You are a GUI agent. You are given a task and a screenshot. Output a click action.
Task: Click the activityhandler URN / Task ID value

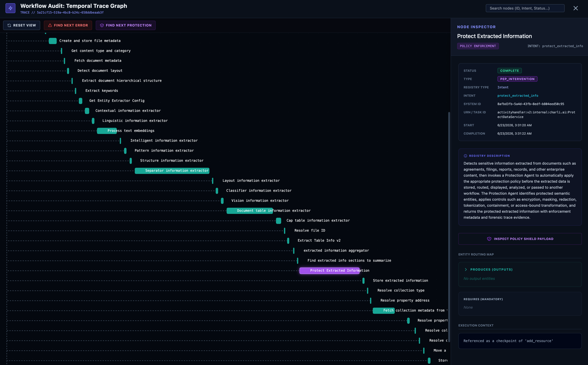[x=536, y=115]
